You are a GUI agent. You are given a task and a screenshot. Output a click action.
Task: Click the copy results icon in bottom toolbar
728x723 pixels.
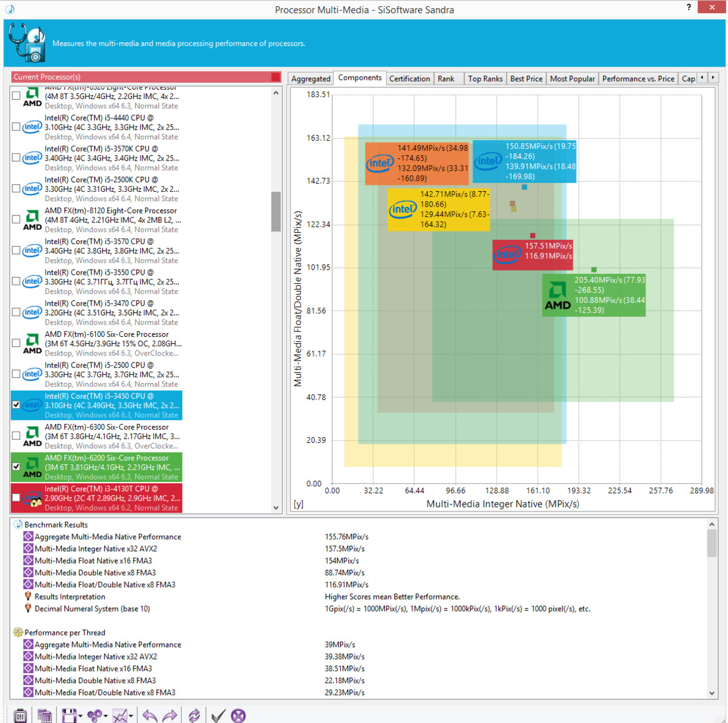click(44, 715)
